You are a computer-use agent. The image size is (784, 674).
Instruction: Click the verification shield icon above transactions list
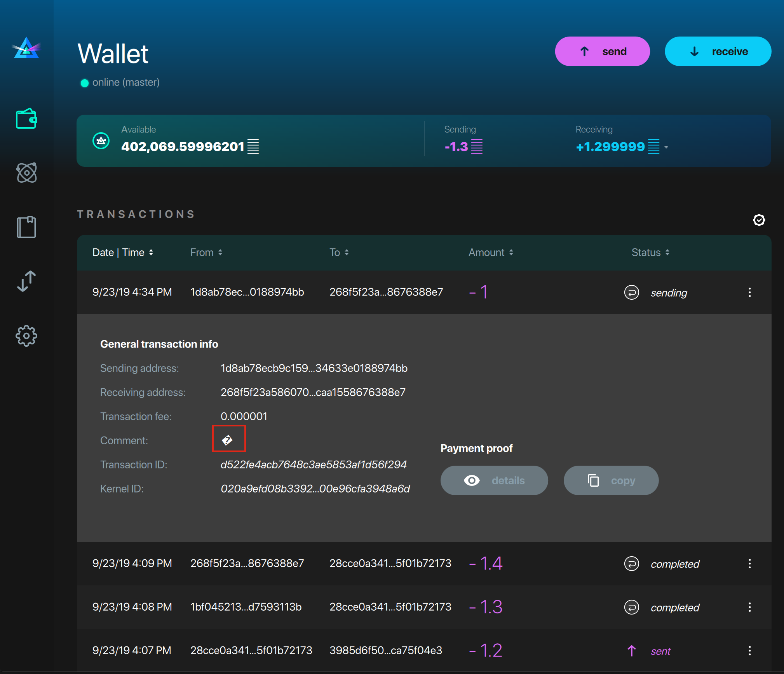[x=760, y=220]
